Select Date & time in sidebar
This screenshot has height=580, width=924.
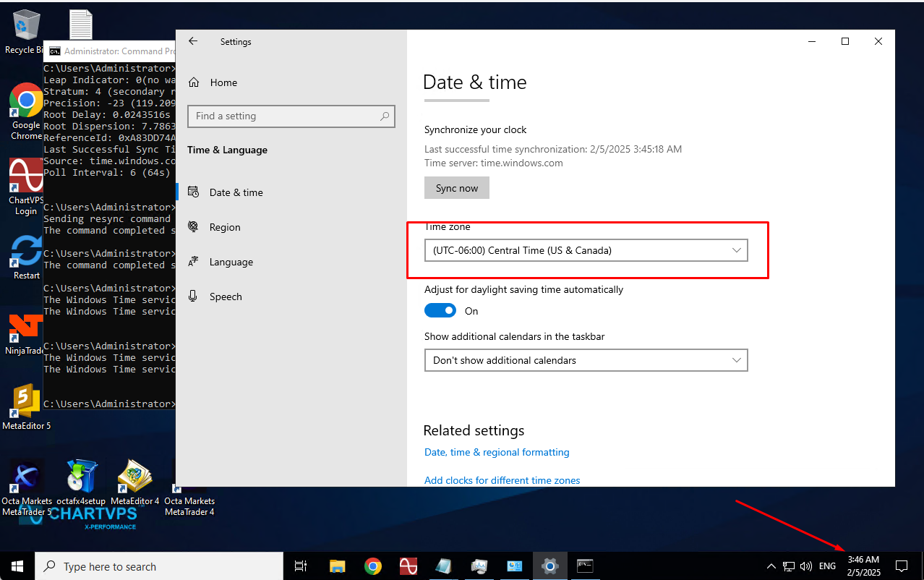[291, 192]
